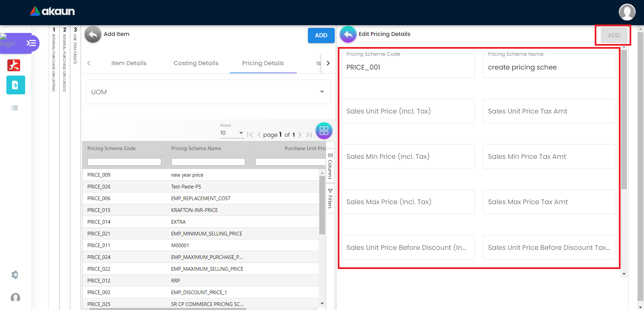
Task: Open the Rows per page dropdown
Action: click(232, 133)
